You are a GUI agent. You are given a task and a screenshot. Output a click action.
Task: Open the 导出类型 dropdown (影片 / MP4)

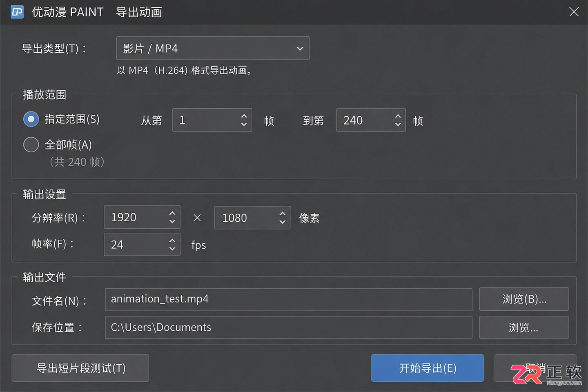click(x=213, y=48)
